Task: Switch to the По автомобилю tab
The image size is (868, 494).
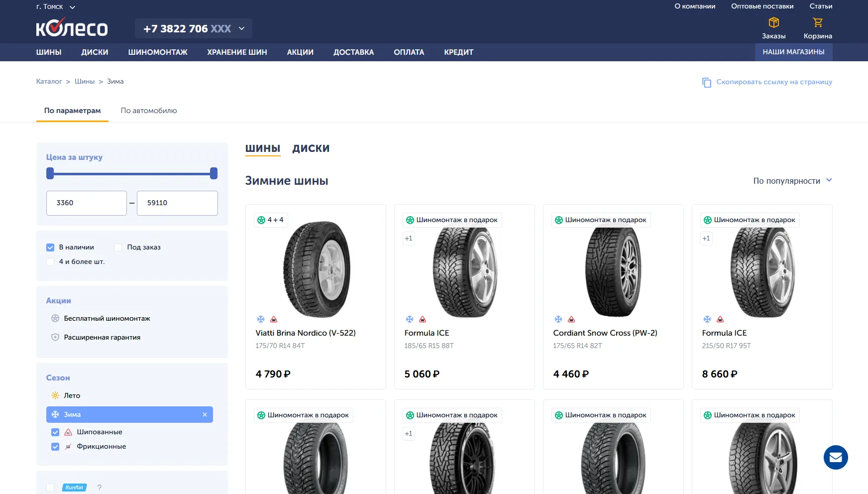Action: (149, 111)
